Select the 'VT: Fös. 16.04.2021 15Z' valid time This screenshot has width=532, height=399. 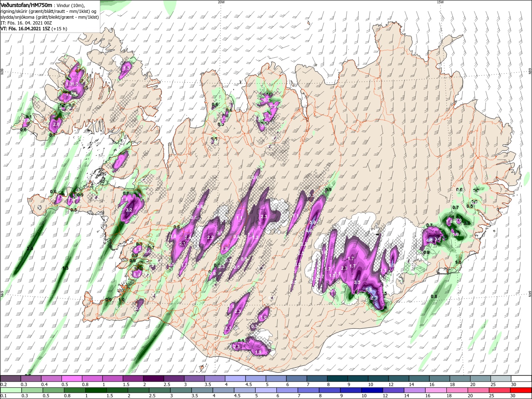25,29
